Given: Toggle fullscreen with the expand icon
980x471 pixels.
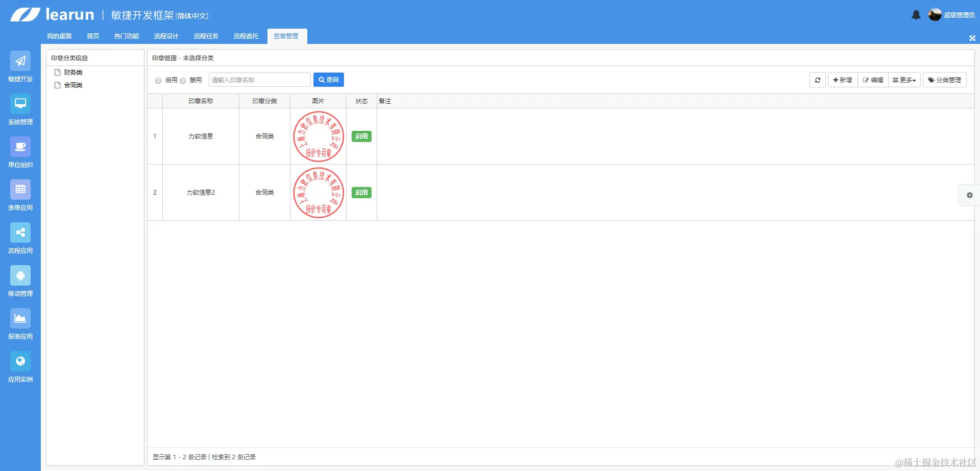Looking at the screenshot, I should tap(972, 38).
